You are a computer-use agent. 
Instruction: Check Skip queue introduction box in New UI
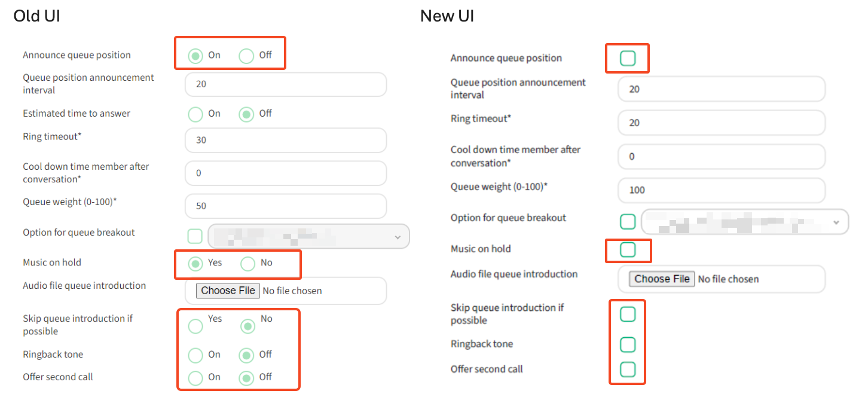coord(627,314)
